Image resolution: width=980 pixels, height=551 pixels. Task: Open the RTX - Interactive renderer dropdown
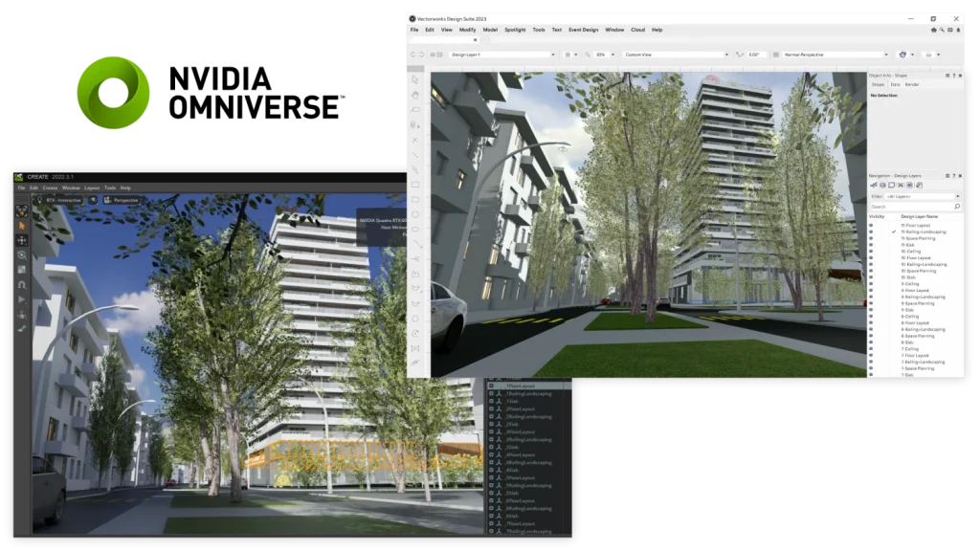[x=59, y=200]
